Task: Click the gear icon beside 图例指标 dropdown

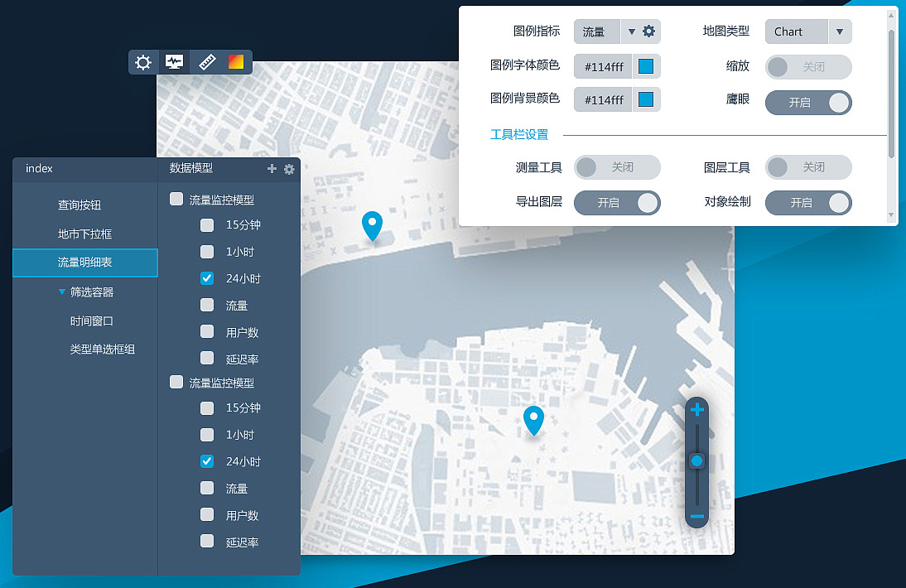Action: 649,31
